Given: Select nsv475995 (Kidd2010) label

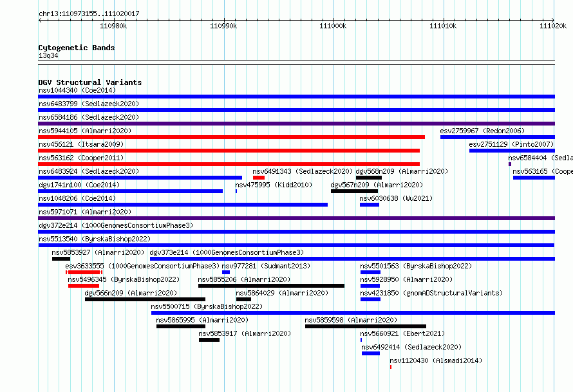Looking at the screenshot, I should (x=274, y=185).
